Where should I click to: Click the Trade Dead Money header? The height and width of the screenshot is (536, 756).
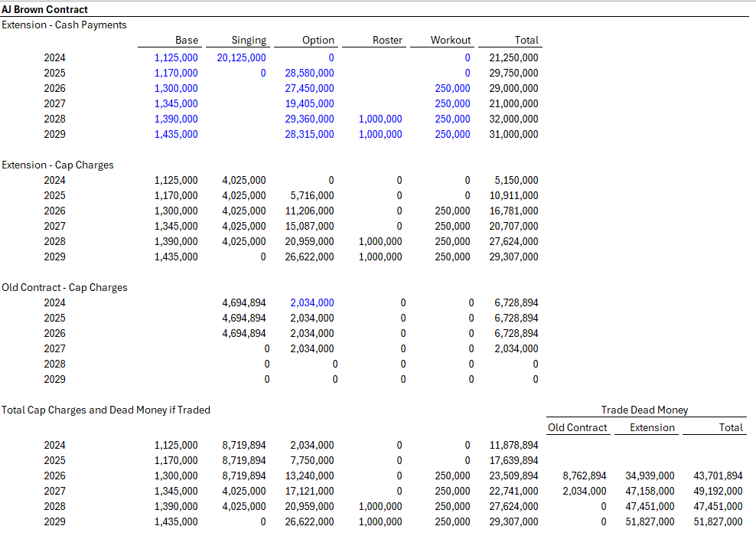(644, 410)
